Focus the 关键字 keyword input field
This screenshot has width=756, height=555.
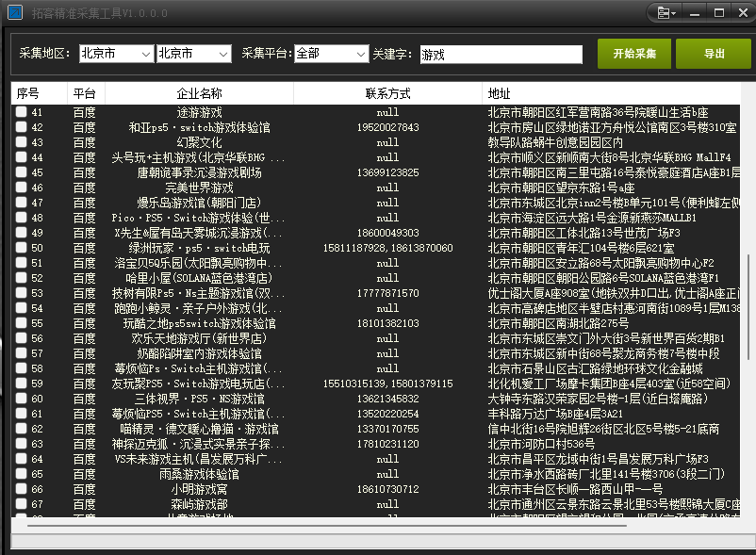[x=501, y=55]
